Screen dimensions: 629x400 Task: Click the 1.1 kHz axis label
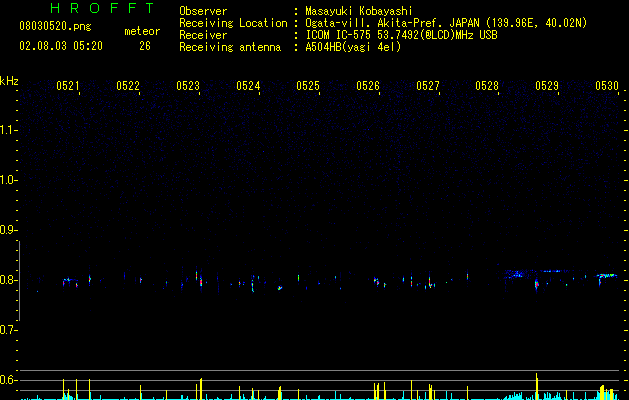[x=8, y=130]
